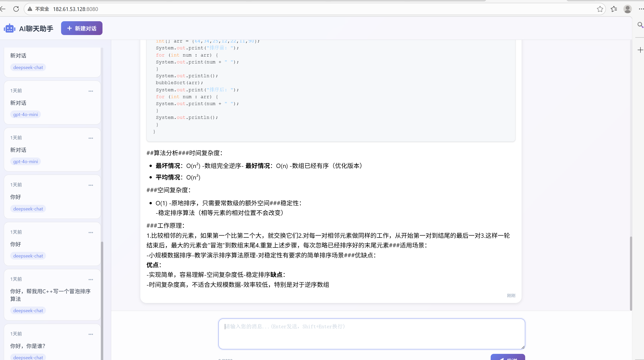Open options menu for first gpt-4o-mini conversation

pyautogui.click(x=91, y=91)
